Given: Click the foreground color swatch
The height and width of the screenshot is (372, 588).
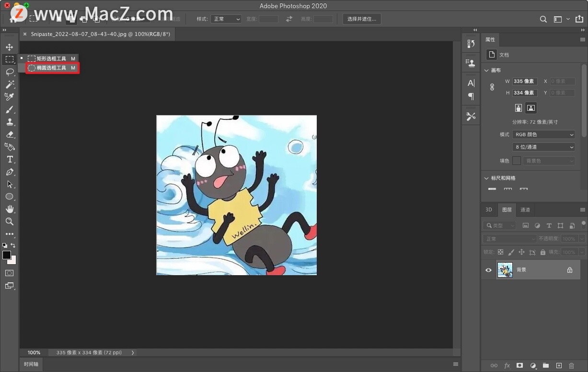Looking at the screenshot, I should pyautogui.click(x=7, y=255).
